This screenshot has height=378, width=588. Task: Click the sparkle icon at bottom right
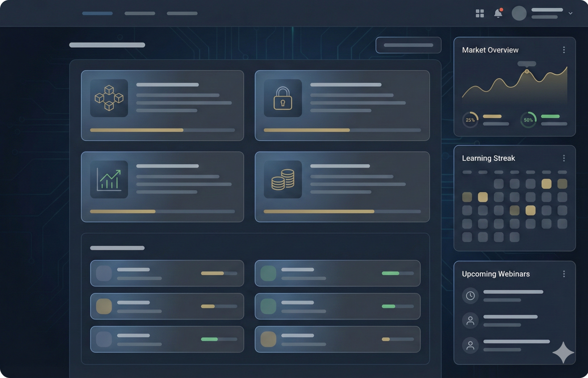point(564,351)
